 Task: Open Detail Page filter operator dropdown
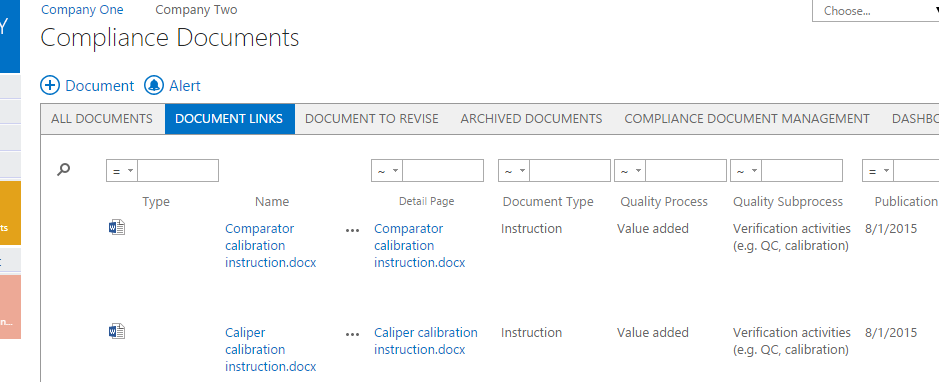pos(387,171)
